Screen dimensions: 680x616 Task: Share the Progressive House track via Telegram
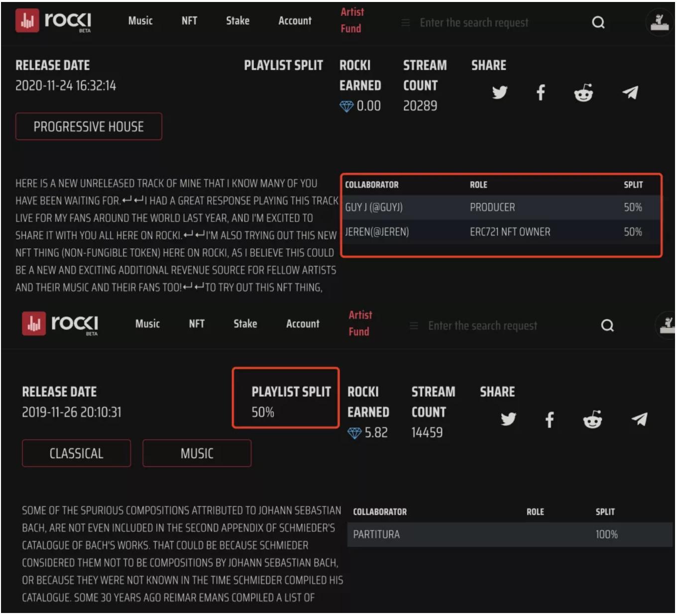tap(630, 93)
